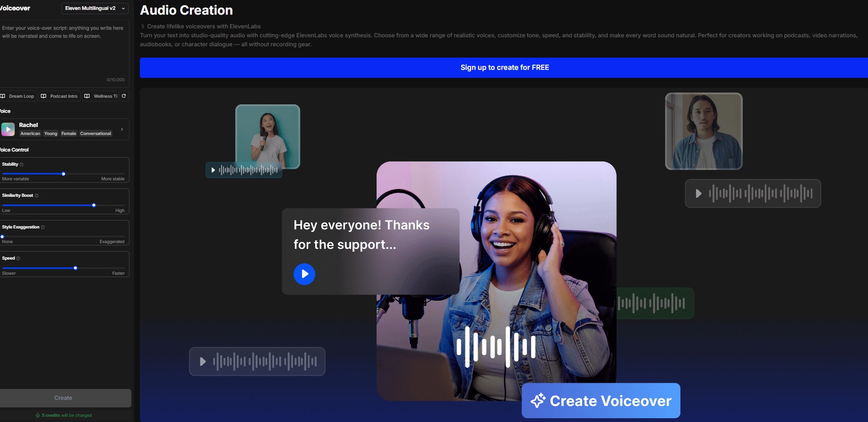Play the waveform below the man's portrait
Image resolution: width=868 pixels, height=422 pixels.
[698, 194]
